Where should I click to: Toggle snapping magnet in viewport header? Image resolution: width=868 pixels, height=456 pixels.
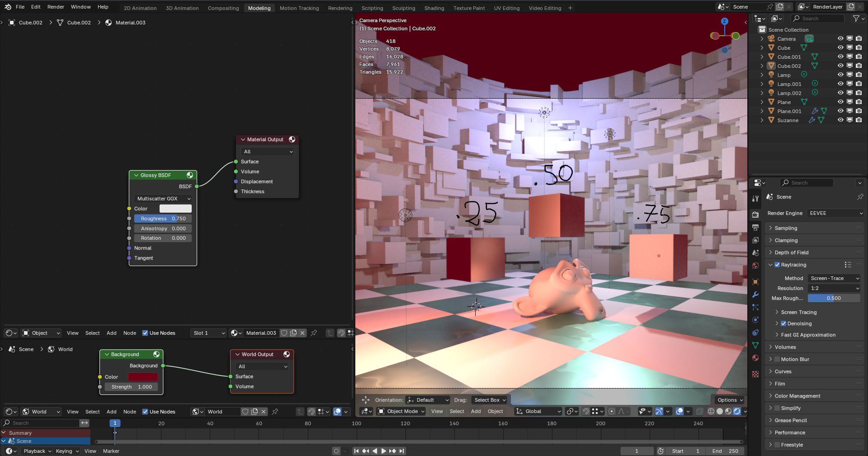[586, 411]
